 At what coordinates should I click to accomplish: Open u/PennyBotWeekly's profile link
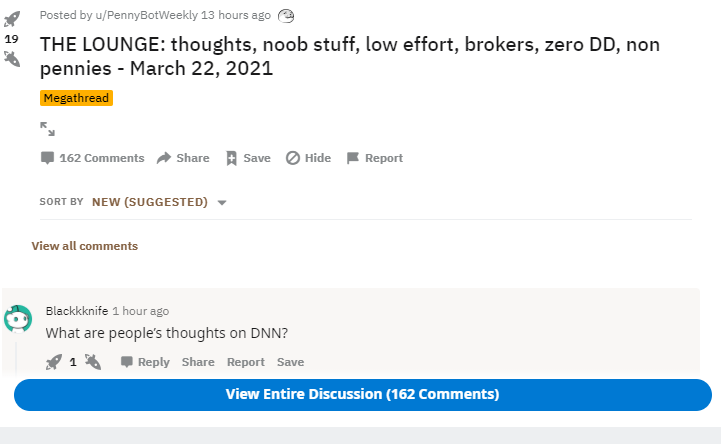pyautogui.click(x=133, y=15)
